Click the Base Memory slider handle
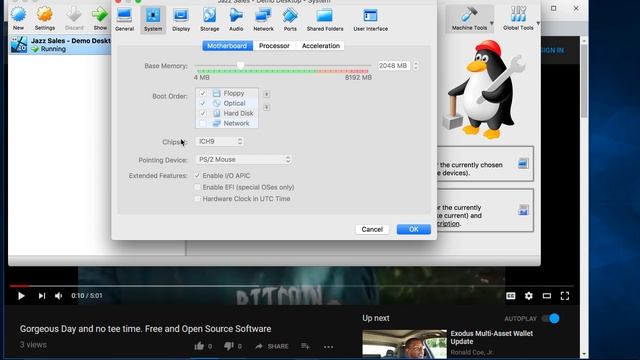The width and height of the screenshot is (640, 360). pos(240,65)
